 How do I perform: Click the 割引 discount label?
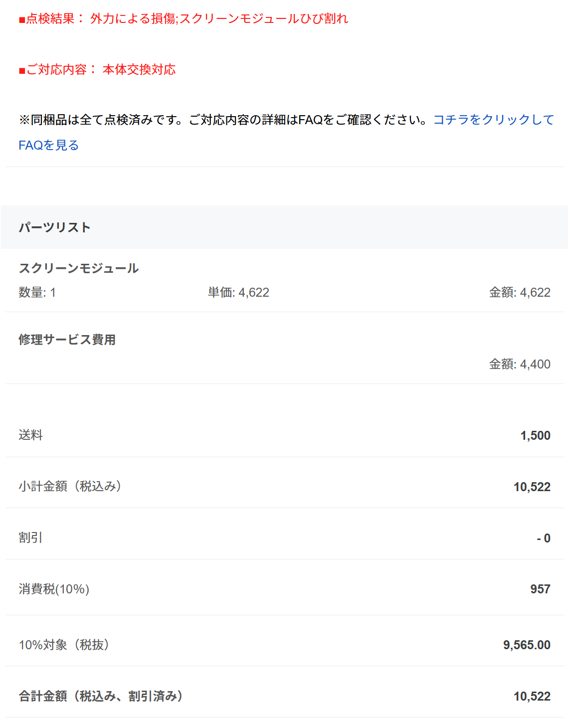31,538
